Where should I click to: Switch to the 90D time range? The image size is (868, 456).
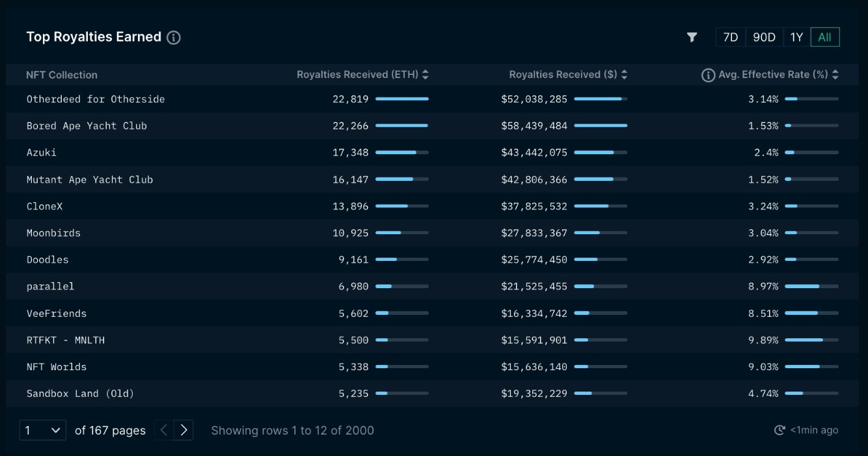point(764,37)
